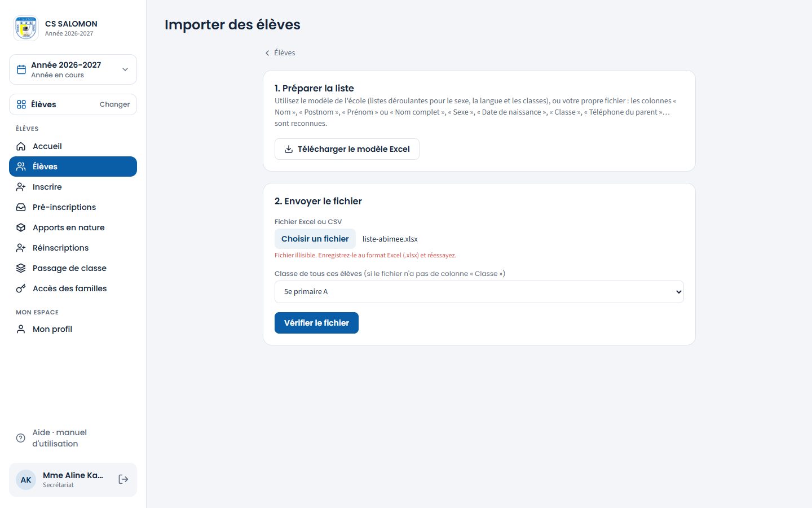Expand the Année 2026-2027 year selector chevron
Screen dimensions: 812x508
click(125, 69)
